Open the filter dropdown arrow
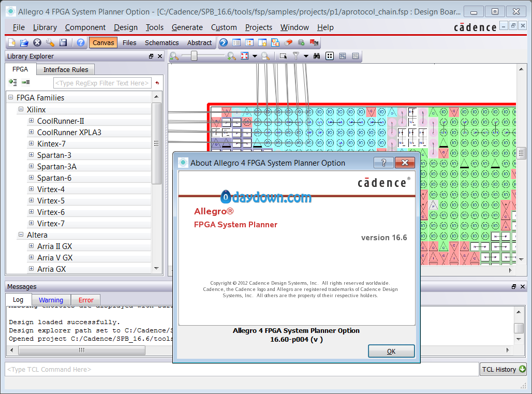This screenshot has width=532, height=394. 306,56
